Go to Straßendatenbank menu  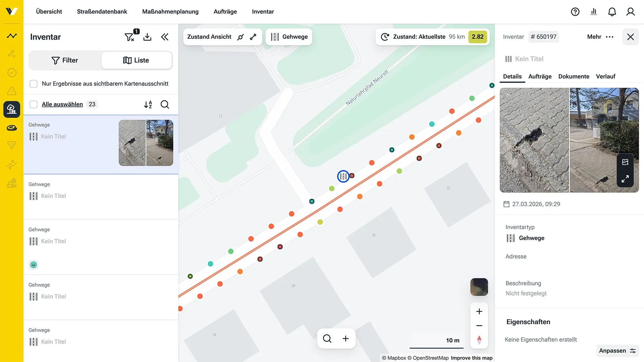point(102,12)
